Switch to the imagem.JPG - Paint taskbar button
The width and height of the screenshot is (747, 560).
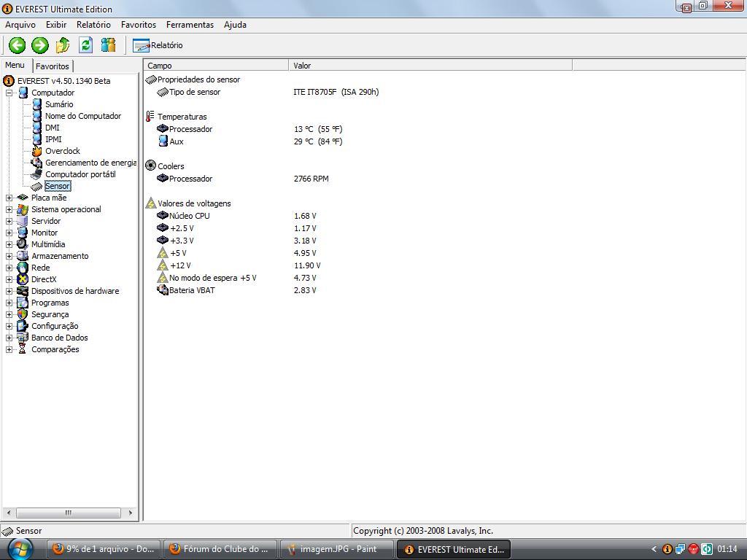(336, 549)
